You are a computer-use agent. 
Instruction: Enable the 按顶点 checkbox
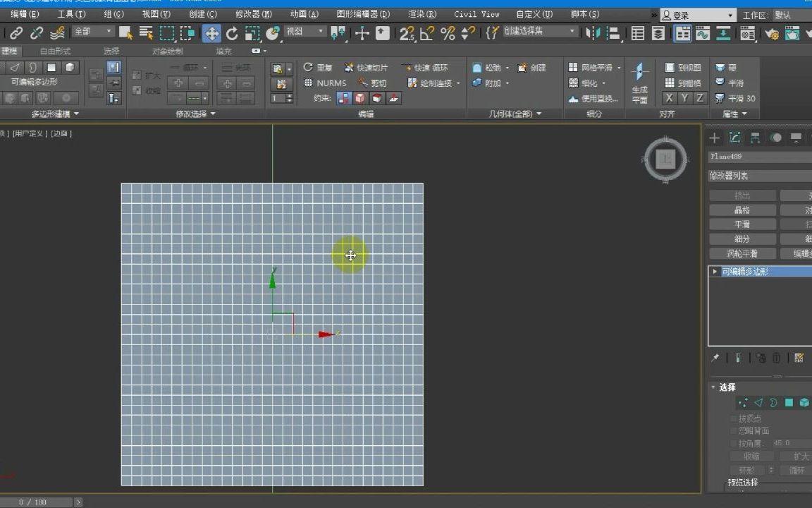coord(732,418)
